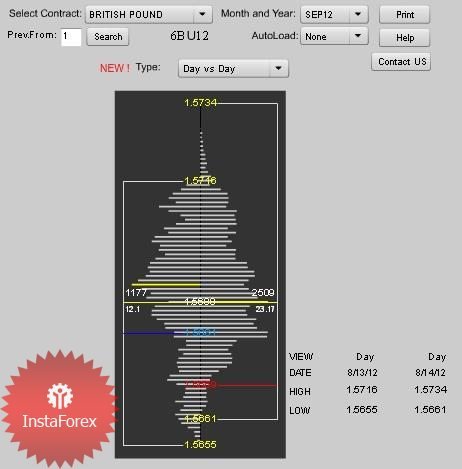Open Help
Image resolution: width=462 pixels, height=469 pixels.
point(405,38)
